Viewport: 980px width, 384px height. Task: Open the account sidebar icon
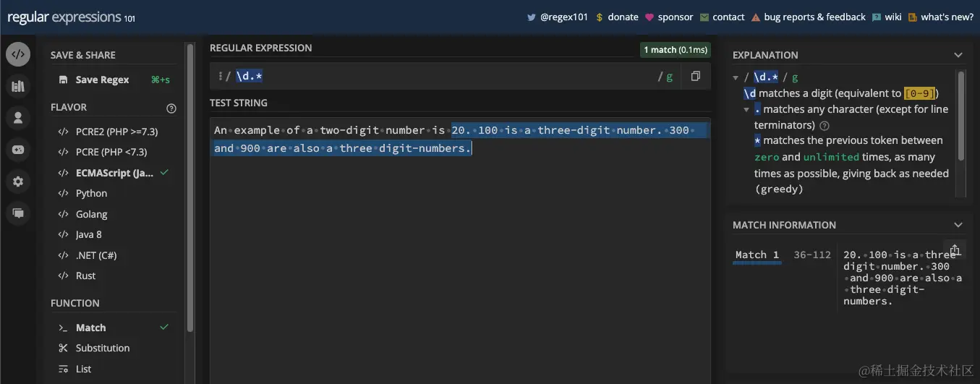click(18, 118)
